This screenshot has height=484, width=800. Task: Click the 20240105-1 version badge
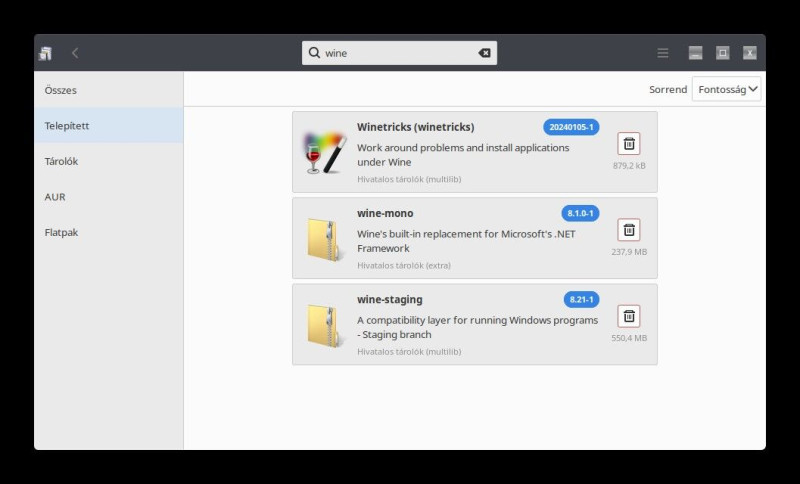tap(571, 127)
